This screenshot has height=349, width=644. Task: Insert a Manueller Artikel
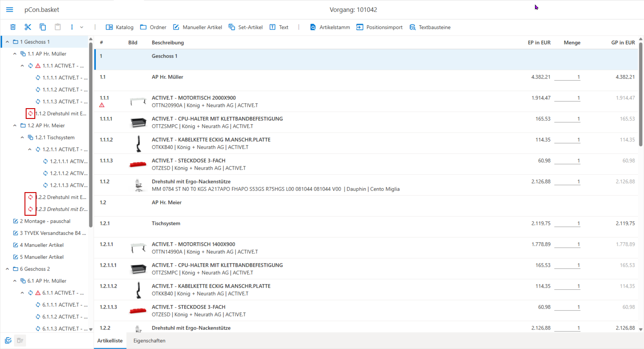(197, 27)
